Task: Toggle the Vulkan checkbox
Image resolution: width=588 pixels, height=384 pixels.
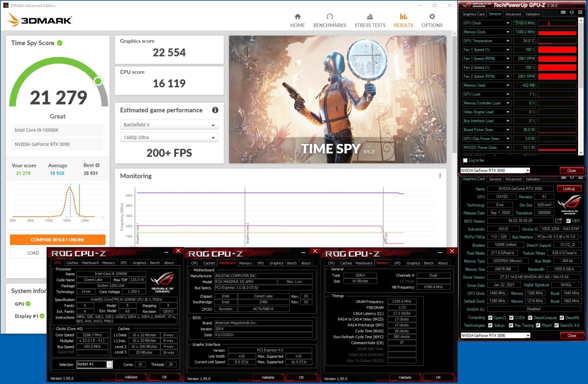Action: click(x=490, y=325)
